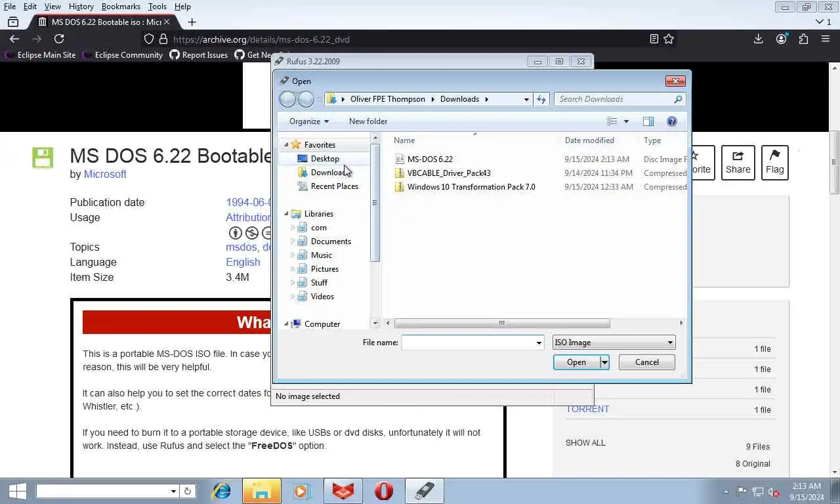Open the dialog Help question icon
840x504 pixels.
pyautogui.click(x=671, y=121)
